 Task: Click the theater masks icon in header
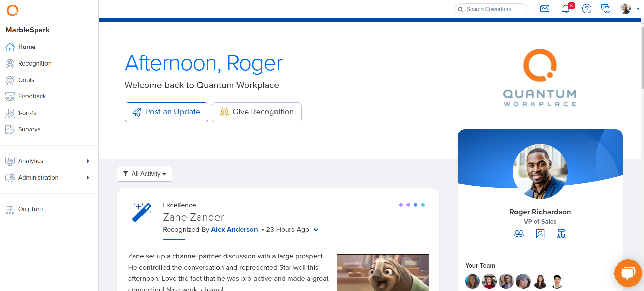tap(606, 9)
